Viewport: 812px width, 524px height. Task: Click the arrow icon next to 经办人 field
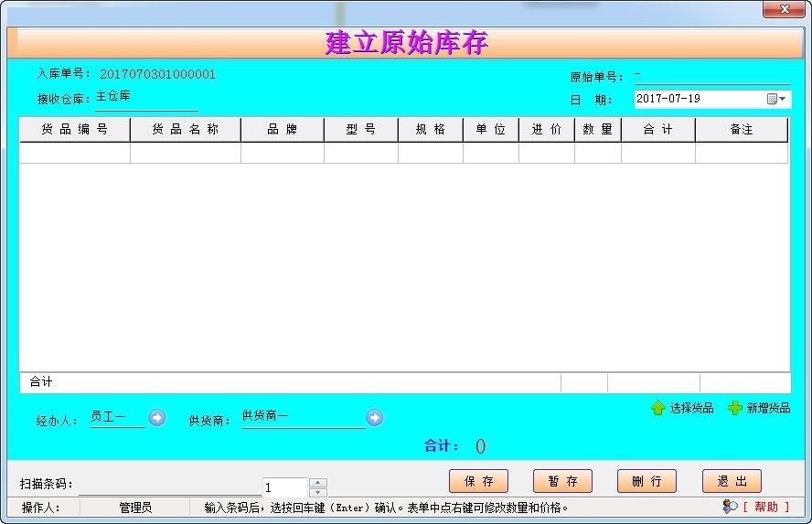[157, 417]
